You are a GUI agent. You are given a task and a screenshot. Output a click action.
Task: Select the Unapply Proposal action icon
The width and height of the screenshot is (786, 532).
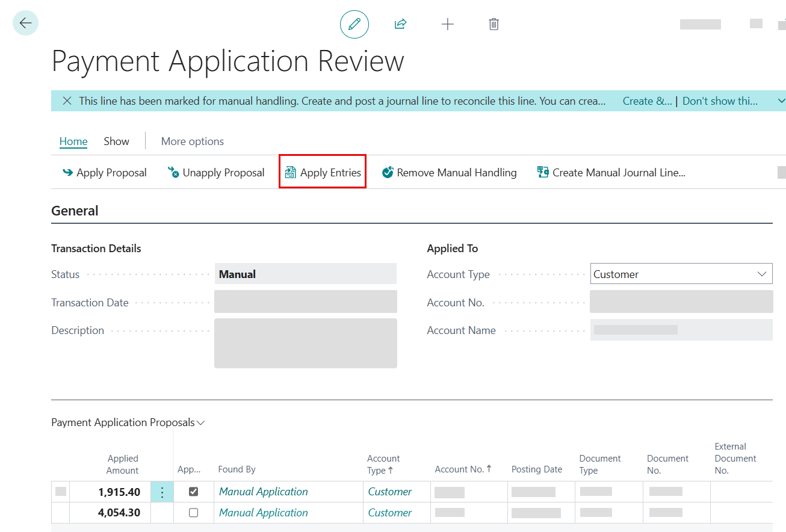pos(173,172)
